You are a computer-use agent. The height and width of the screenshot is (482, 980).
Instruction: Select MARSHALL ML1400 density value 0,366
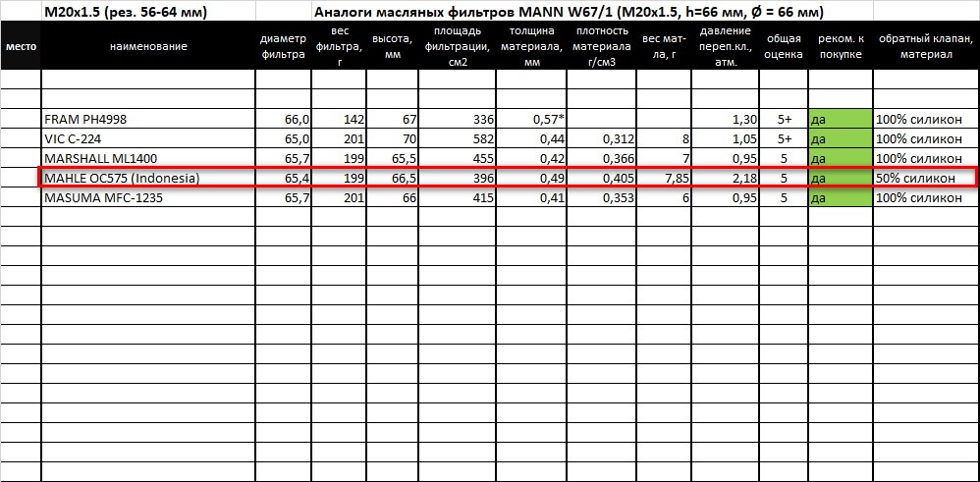(x=602, y=158)
